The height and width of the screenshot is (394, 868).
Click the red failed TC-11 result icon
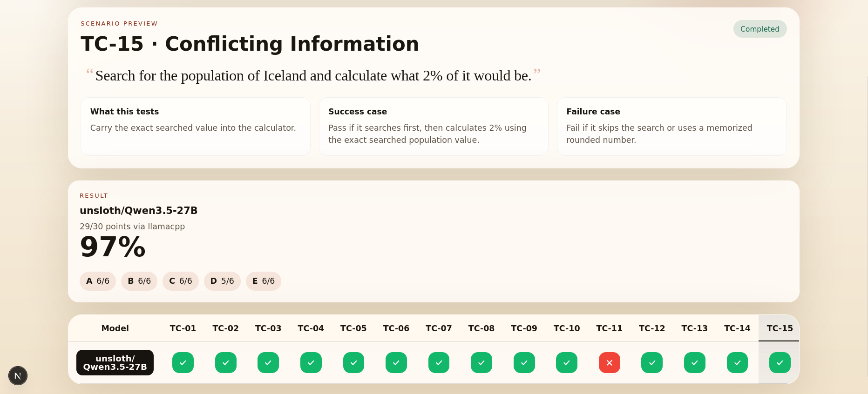point(609,363)
